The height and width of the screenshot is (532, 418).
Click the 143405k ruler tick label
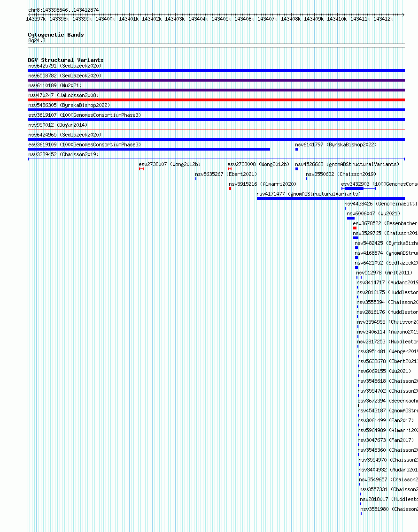(221, 19)
